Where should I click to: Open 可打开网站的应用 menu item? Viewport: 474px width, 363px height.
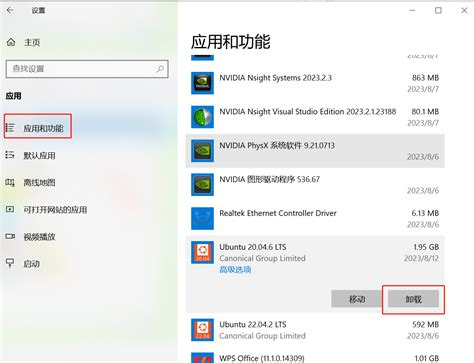point(55,210)
